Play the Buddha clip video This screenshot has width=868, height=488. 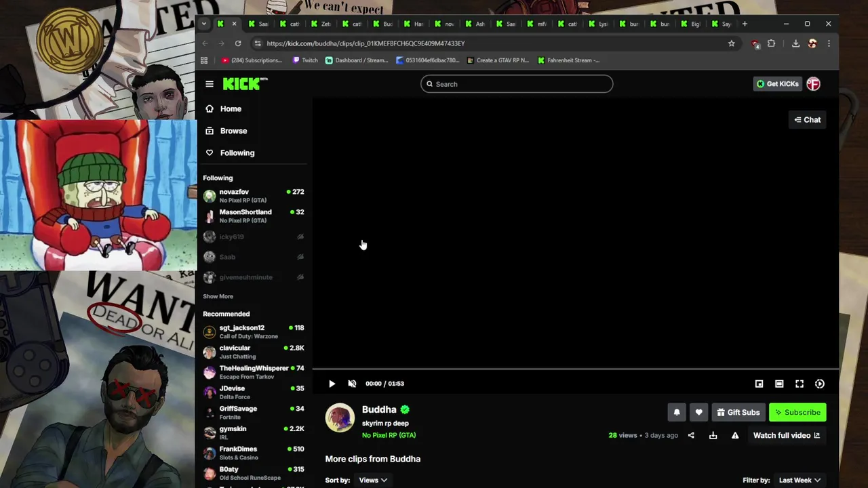click(332, 384)
